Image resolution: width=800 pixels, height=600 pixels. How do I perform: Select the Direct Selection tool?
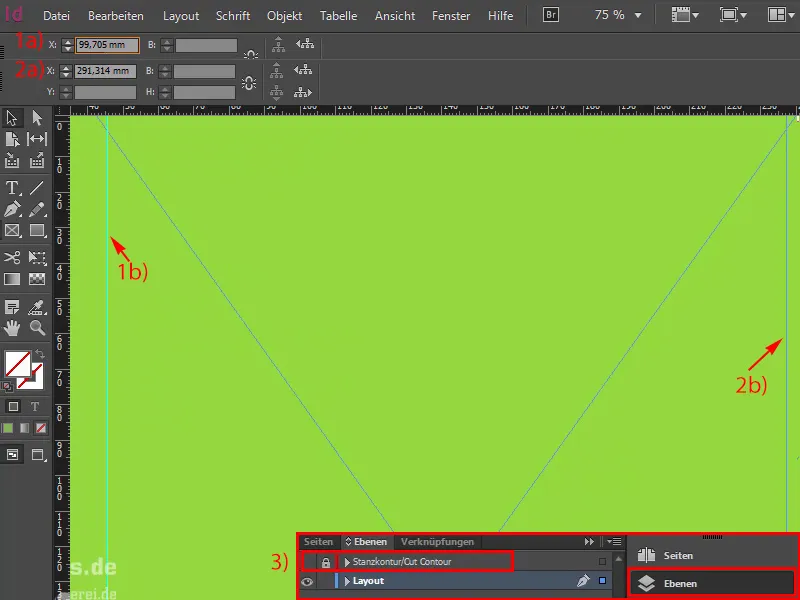tap(37, 118)
